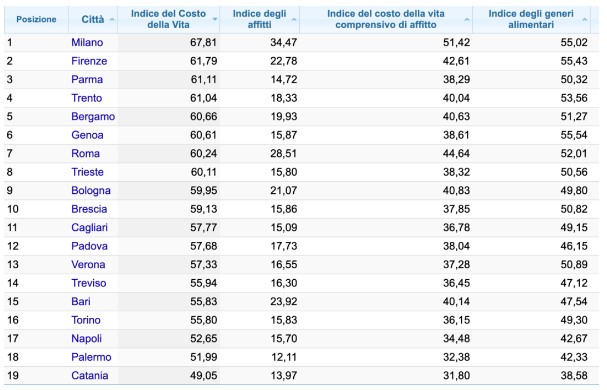The height and width of the screenshot is (390, 607).
Task: Open the Firenze city link
Action: tap(89, 61)
